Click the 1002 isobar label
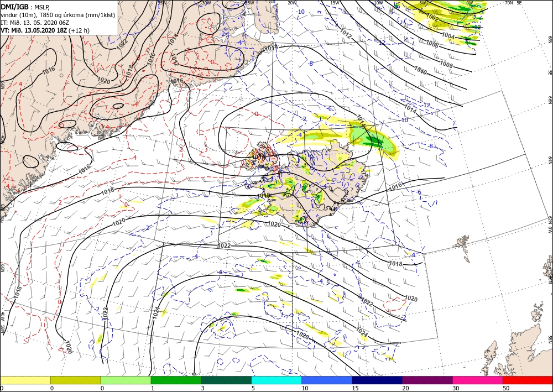Image resolution: width=553 pixels, height=392 pixels. pos(432,18)
